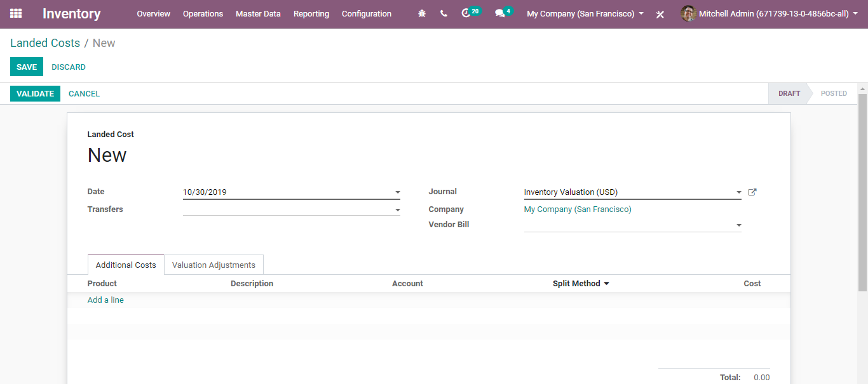Open the apps grid menu icon
The width and height of the screenshot is (868, 384).
click(x=16, y=13)
